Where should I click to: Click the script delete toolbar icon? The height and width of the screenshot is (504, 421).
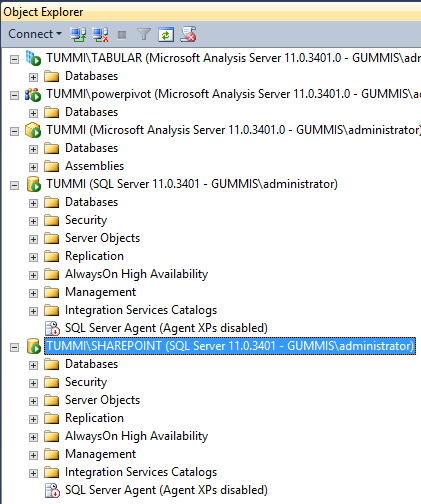tap(188, 34)
